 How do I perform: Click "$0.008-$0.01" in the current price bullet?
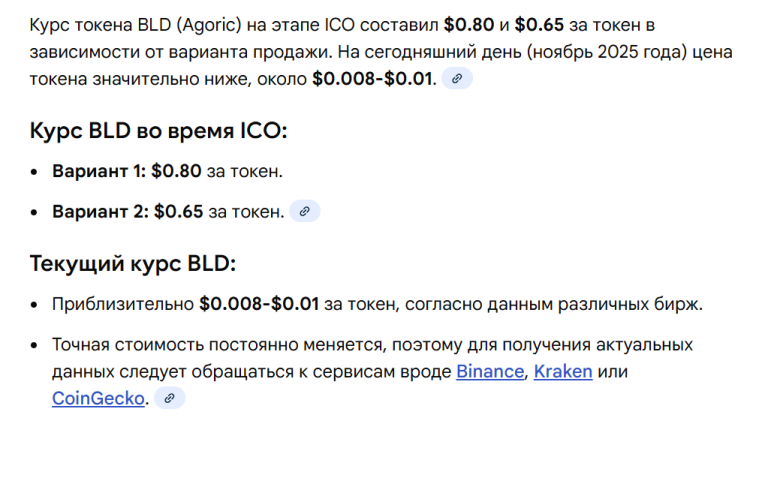coord(259,304)
